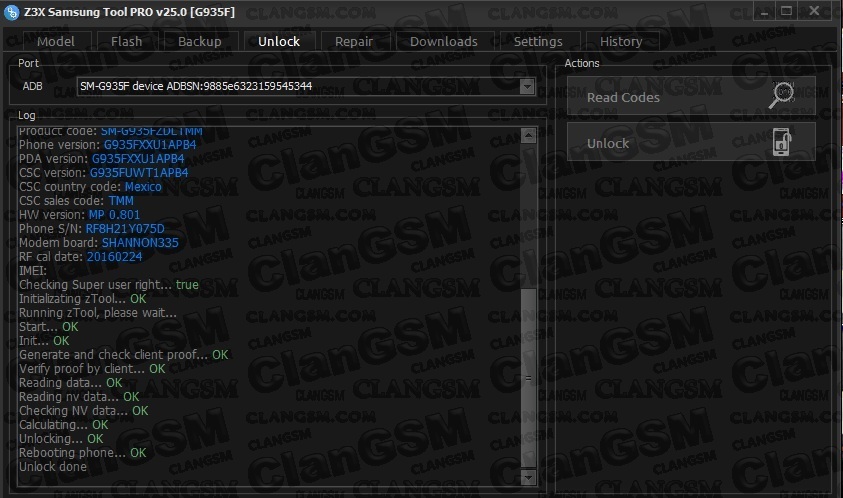
Task: Click the Mexico country code value
Action: (x=143, y=187)
